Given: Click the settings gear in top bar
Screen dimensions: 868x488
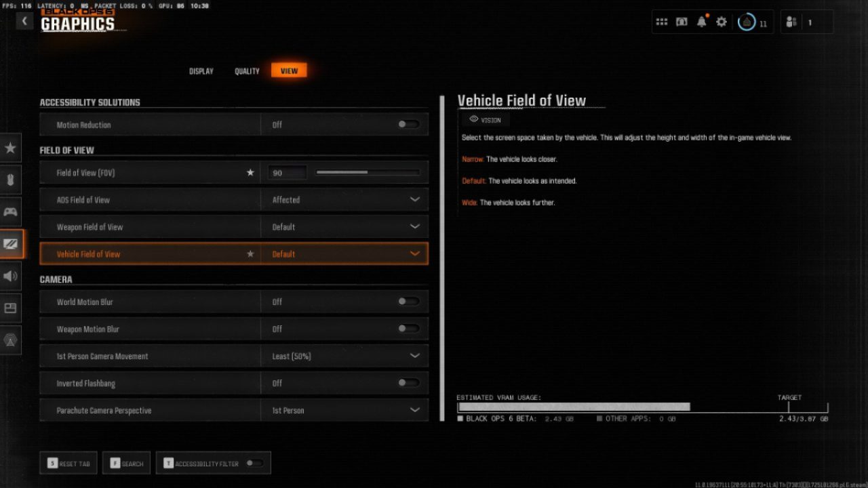Looking at the screenshot, I should [x=722, y=22].
